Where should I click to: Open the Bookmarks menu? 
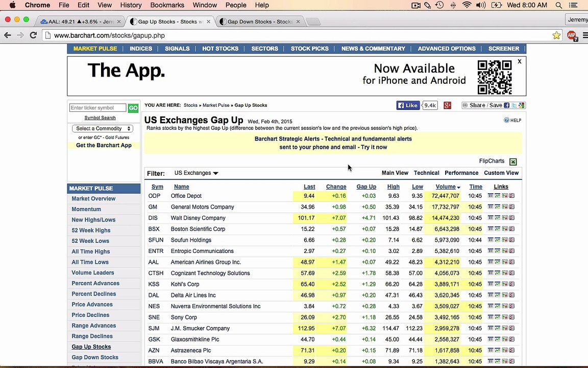pyautogui.click(x=167, y=5)
